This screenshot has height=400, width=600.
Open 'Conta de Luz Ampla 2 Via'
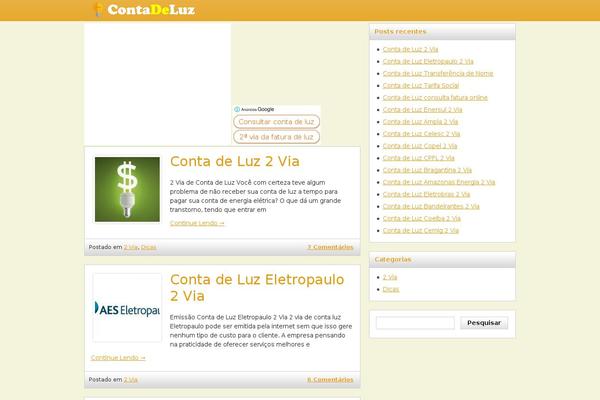pyautogui.click(x=420, y=122)
